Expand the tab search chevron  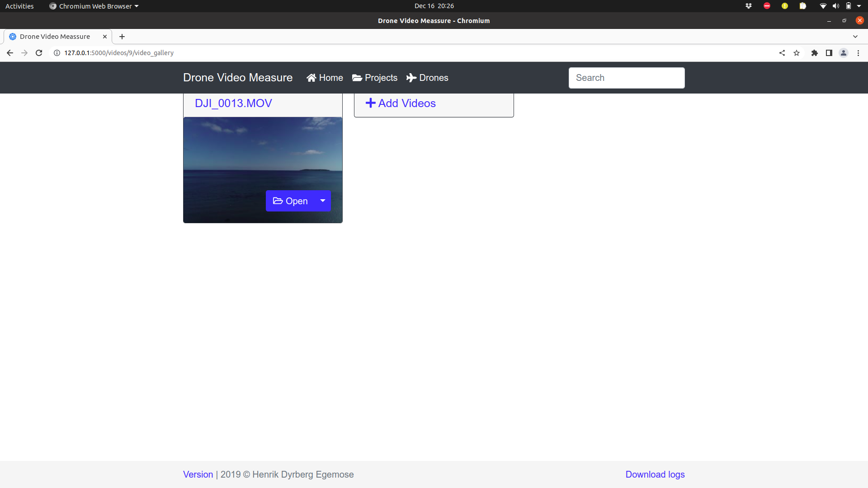click(855, 37)
